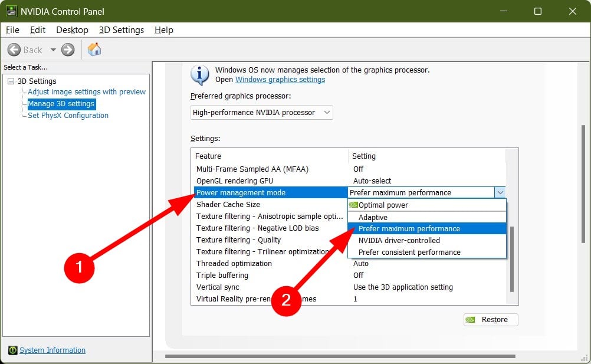This screenshot has width=591, height=364.
Task: Click the Feature column header
Action: pyautogui.click(x=270, y=156)
